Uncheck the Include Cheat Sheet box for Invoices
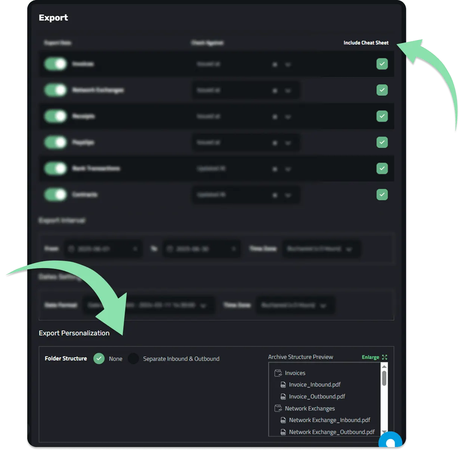The width and height of the screenshot is (476, 450). (382, 64)
